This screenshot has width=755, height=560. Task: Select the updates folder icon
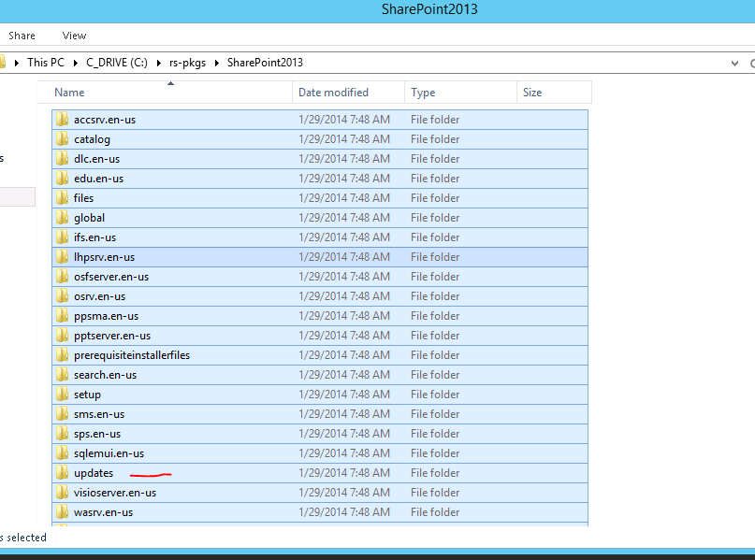click(x=62, y=473)
